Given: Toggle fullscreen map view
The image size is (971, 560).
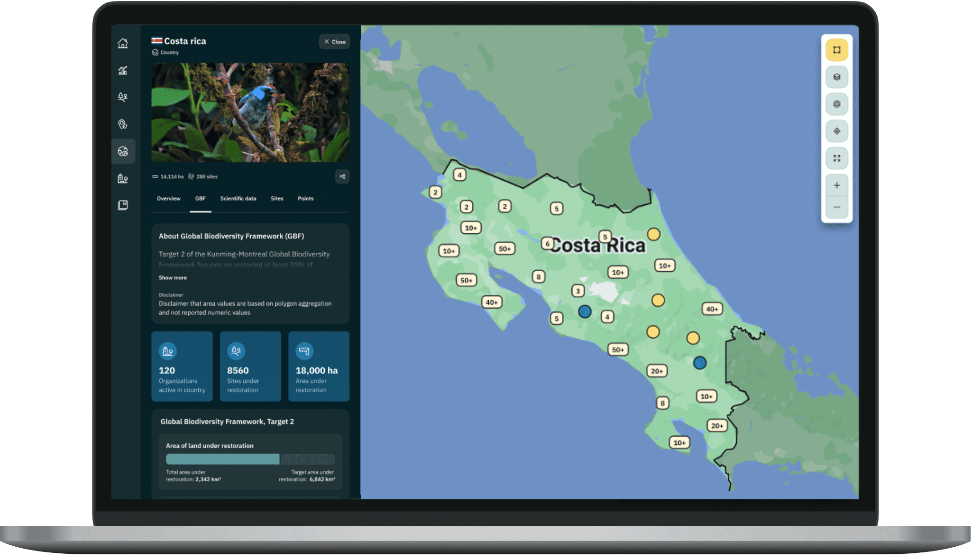Looking at the screenshot, I should click(836, 158).
